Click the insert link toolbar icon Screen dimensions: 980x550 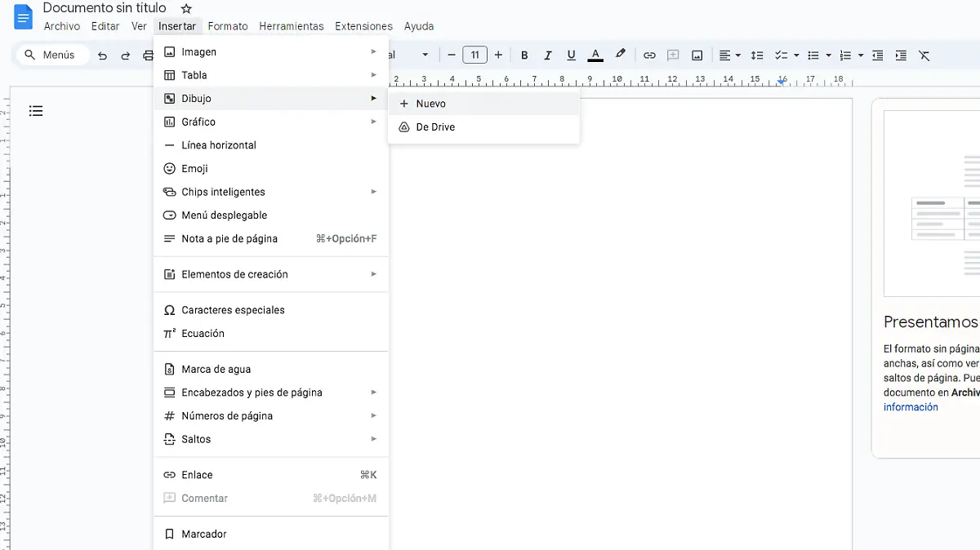coord(649,55)
